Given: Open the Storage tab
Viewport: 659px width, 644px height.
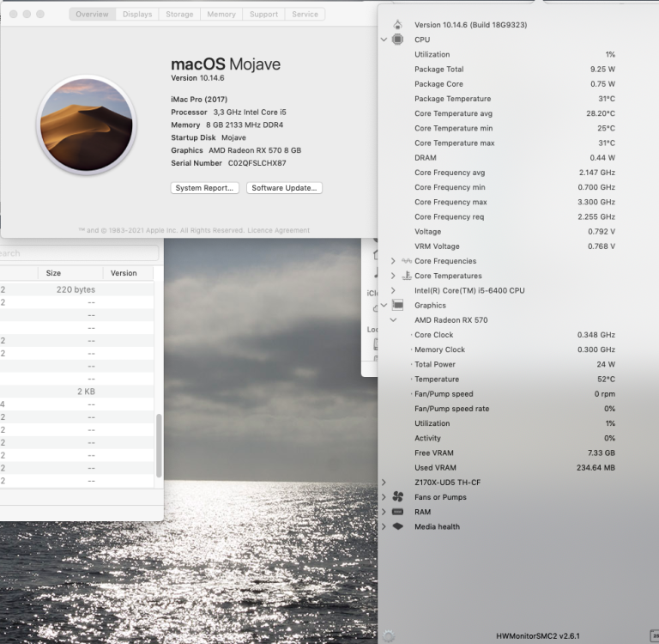Looking at the screenshot, I should [x=179, y=14].
